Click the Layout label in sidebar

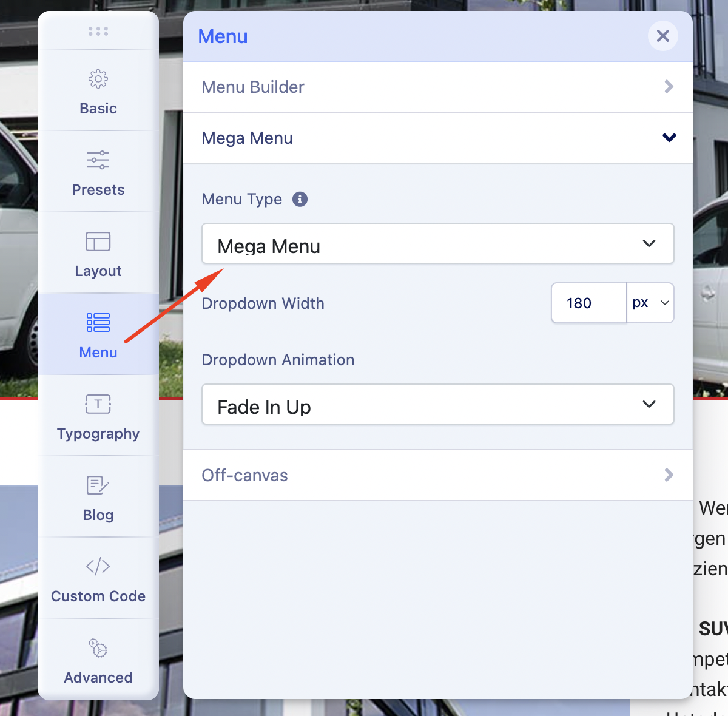pos(98,271)
